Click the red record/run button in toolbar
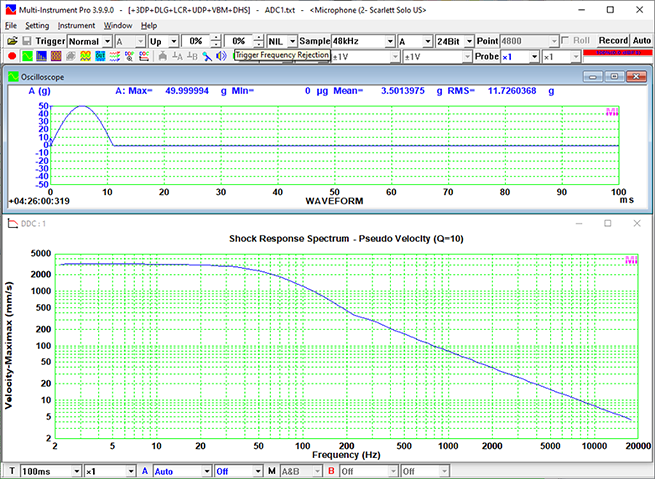Image resolution: width=655 pixels, height=479 pixels. pos(11,56)
